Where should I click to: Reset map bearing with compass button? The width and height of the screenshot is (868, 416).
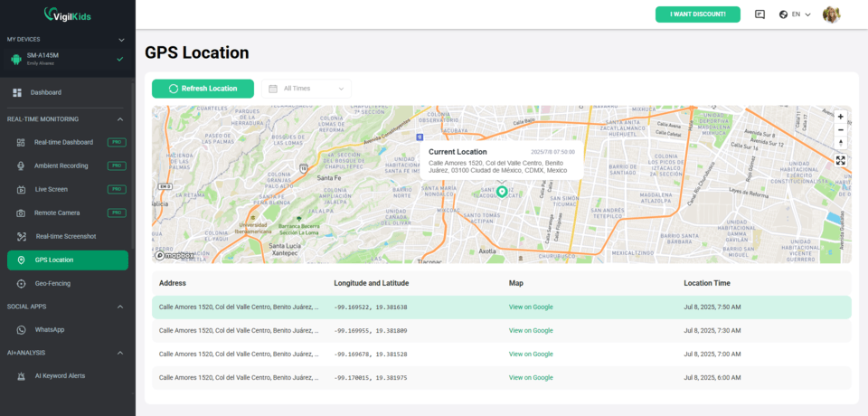tap(840, 142)
